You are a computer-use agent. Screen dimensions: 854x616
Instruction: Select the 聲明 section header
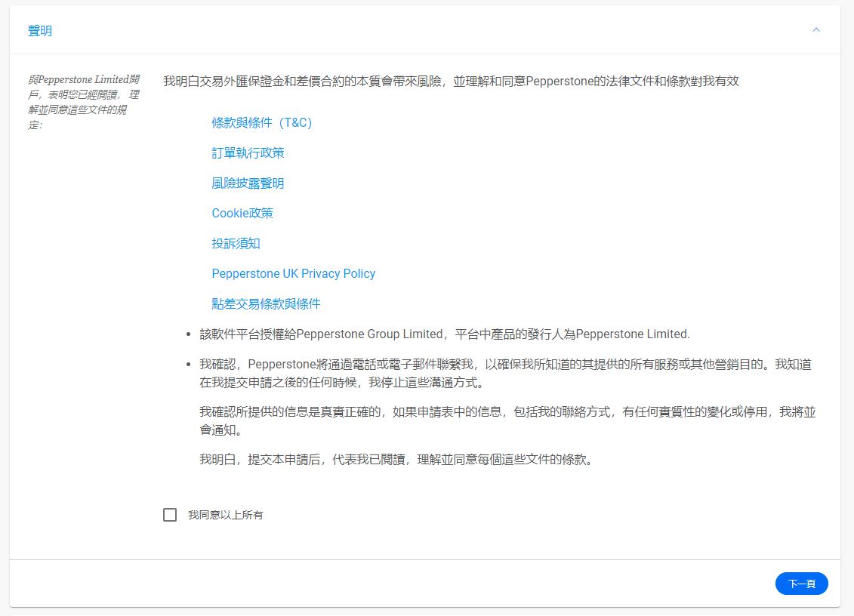pyautogui.click(x=39, y=30)
